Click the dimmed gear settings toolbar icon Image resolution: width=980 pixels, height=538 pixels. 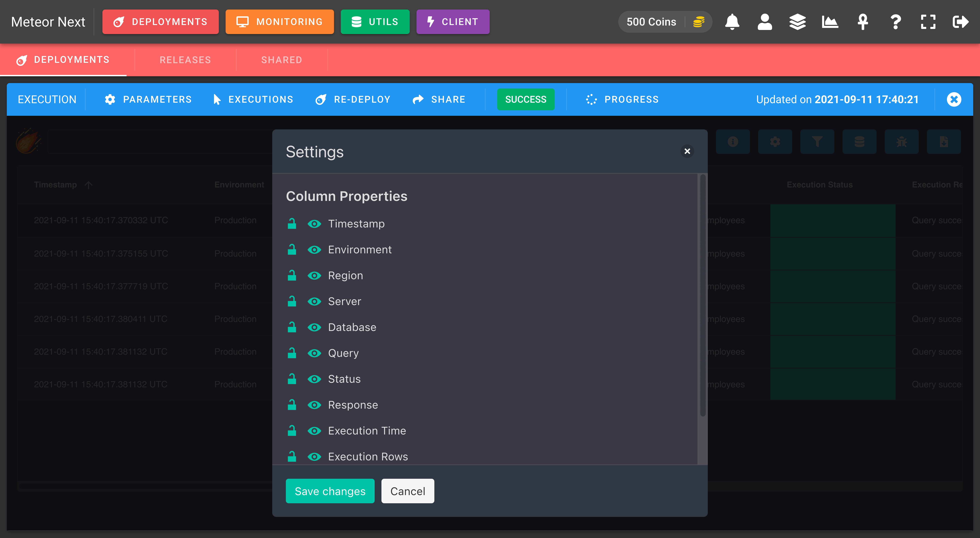point(775,142)
